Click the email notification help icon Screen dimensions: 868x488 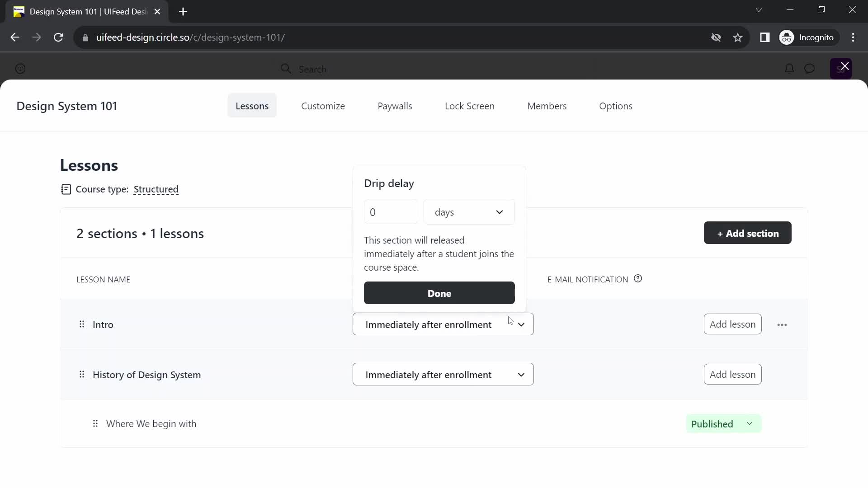[x=637, y=278]
